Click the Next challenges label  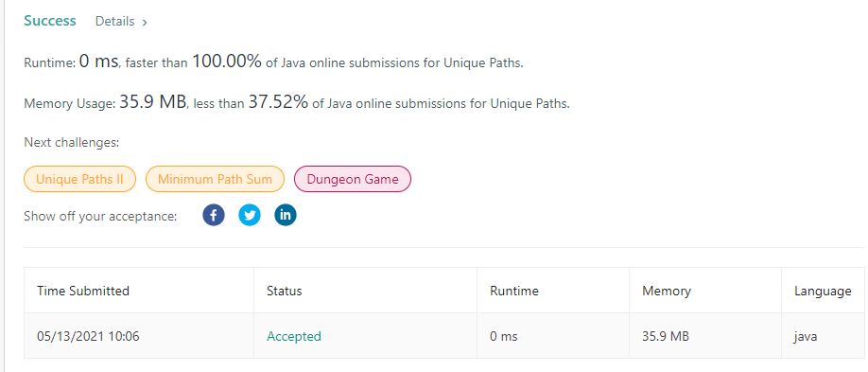(72, 143)
